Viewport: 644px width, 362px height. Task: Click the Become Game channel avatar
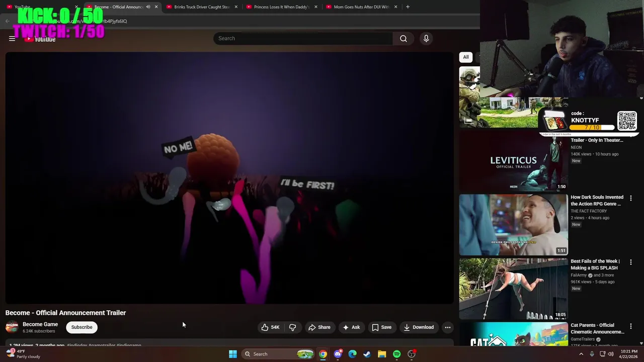pos(12,327)
